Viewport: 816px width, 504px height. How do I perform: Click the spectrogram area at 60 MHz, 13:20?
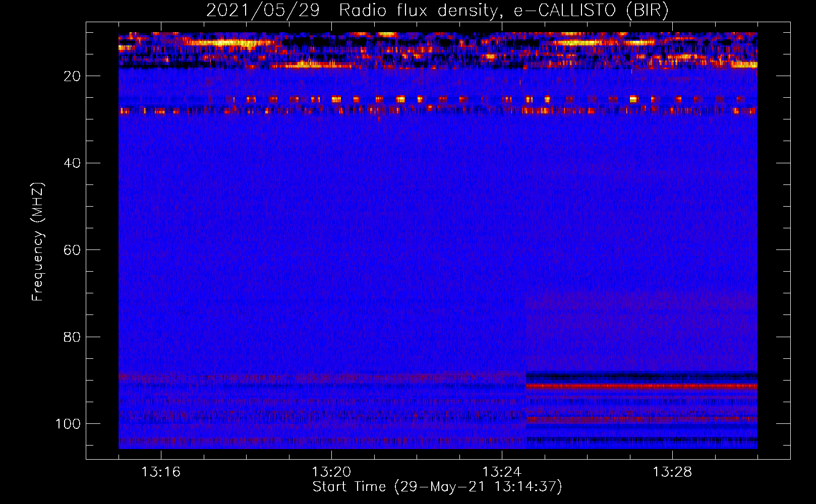click(x=331, y=250)
